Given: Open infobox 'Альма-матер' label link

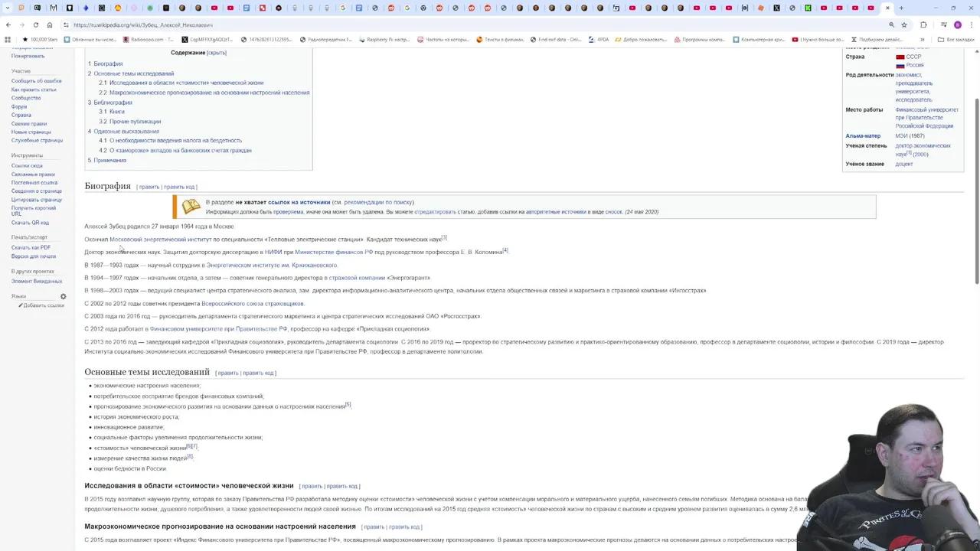Looking at the screenshot, I should 863,136.
